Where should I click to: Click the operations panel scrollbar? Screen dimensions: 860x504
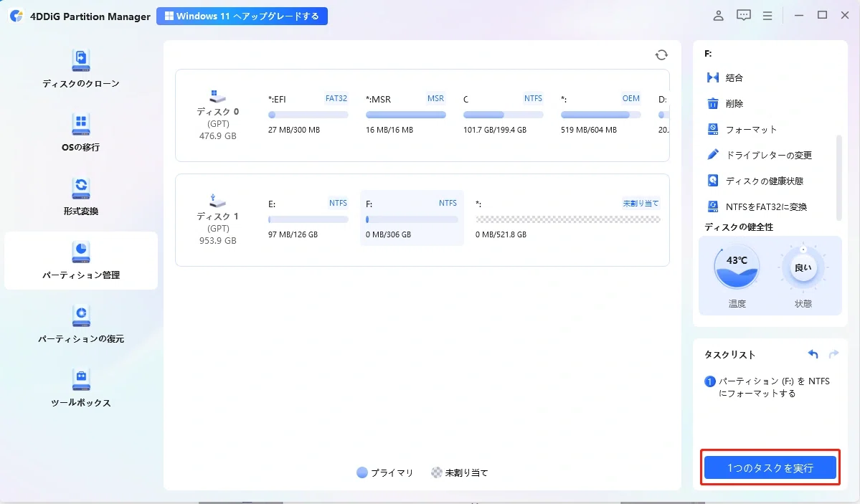(838, 179)
